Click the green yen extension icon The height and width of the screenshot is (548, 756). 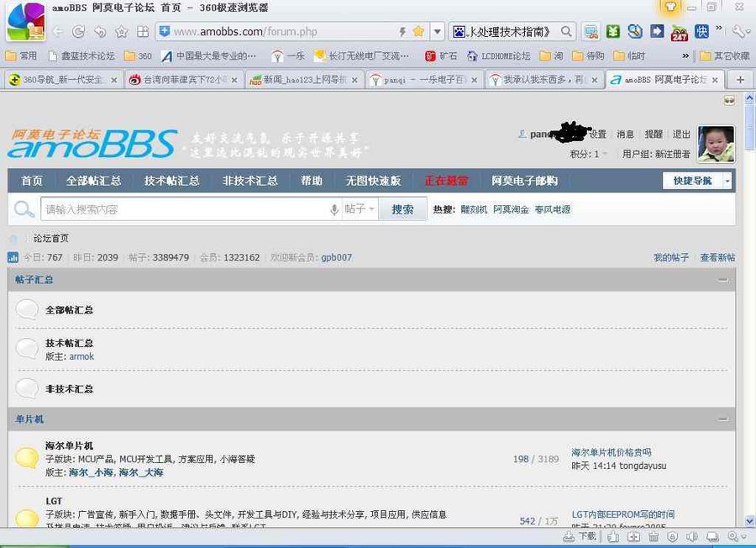pos(613,32)
